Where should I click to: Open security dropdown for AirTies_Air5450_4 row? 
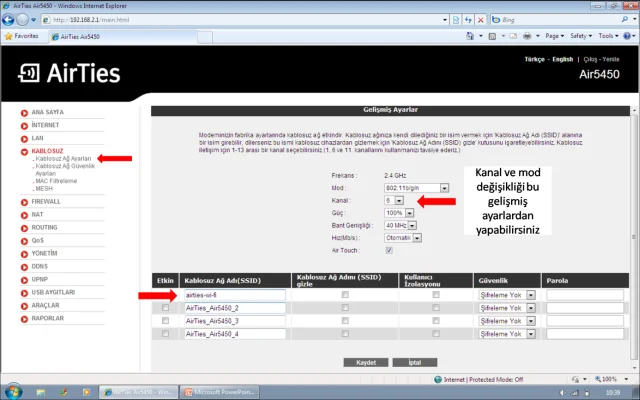[507, 334]
